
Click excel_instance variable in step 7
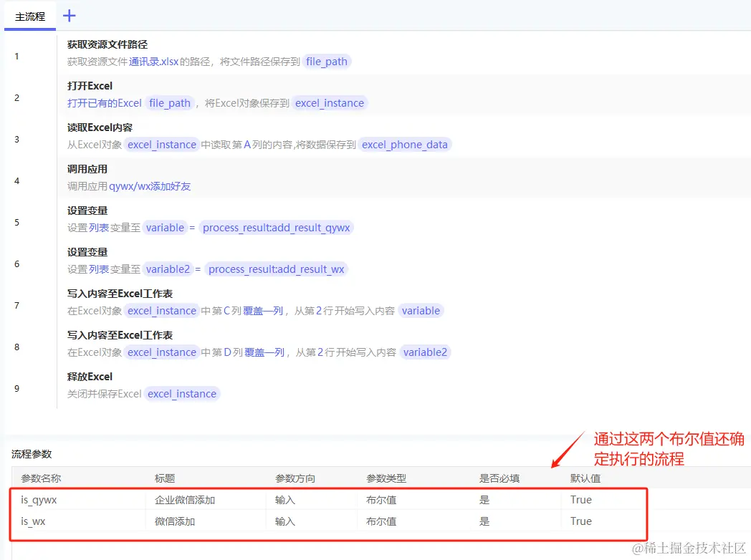point(162,311)
